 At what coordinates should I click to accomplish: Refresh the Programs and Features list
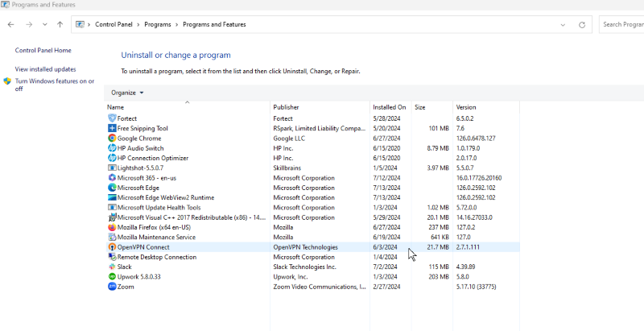click(x=582, y=25)
